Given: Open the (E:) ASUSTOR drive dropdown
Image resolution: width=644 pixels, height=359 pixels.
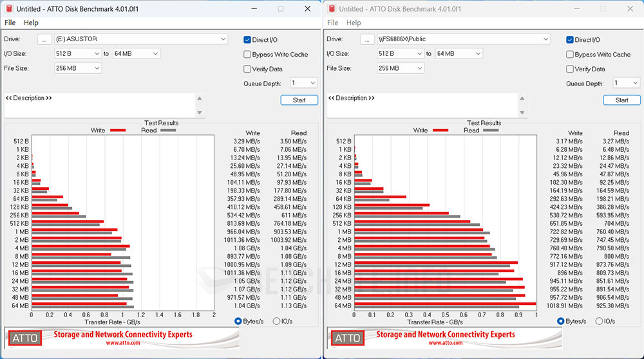Looking at the screenshot, I should pyautogui.click(x=141, y=39).
